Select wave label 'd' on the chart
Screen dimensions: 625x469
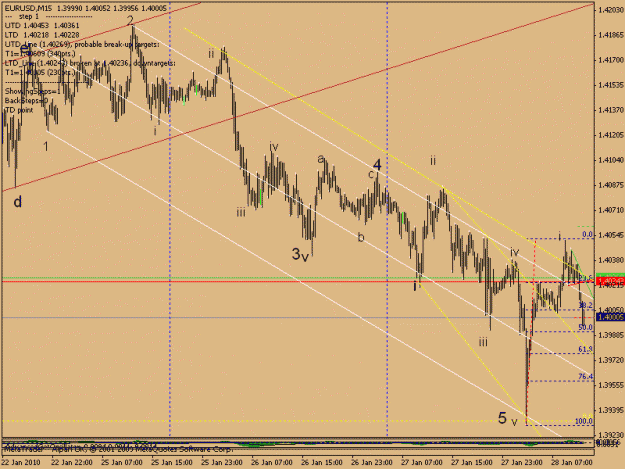coord(18,202)
